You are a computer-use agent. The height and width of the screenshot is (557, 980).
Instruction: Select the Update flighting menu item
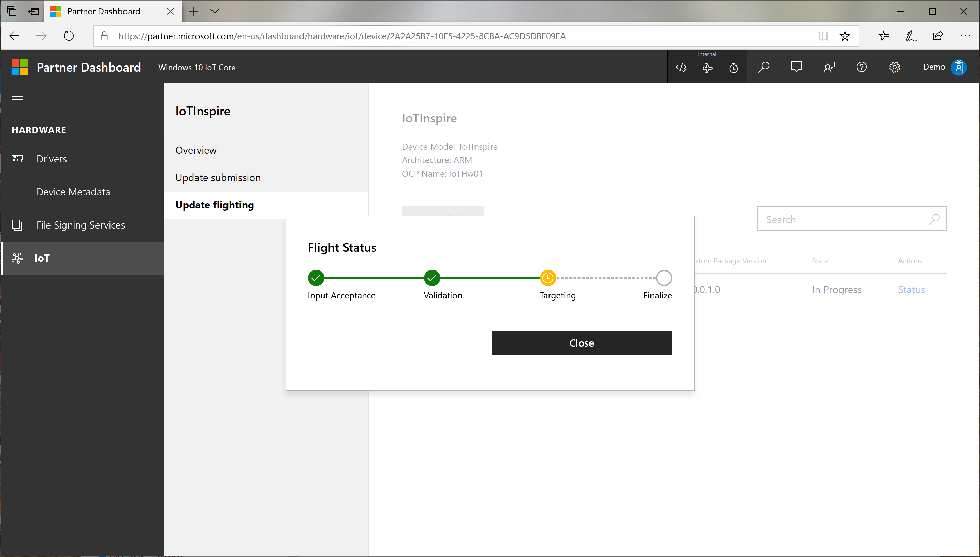click(x=214, y=205)
